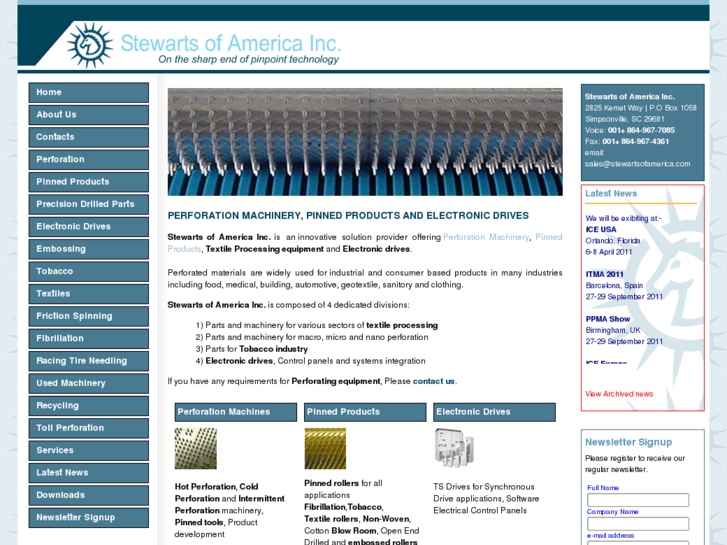Open Precision Drilled Parts page
This screenshot has height=545, width=727.
89,204
